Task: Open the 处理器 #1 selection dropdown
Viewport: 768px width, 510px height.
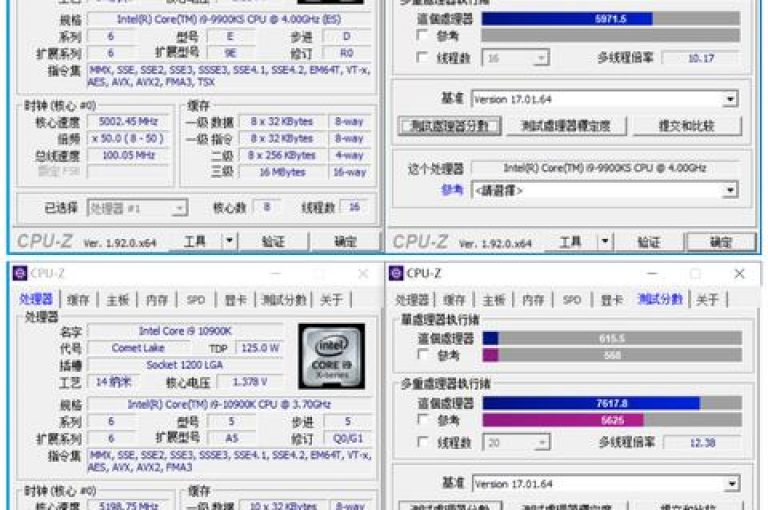Action: click(x=137, y=208)
